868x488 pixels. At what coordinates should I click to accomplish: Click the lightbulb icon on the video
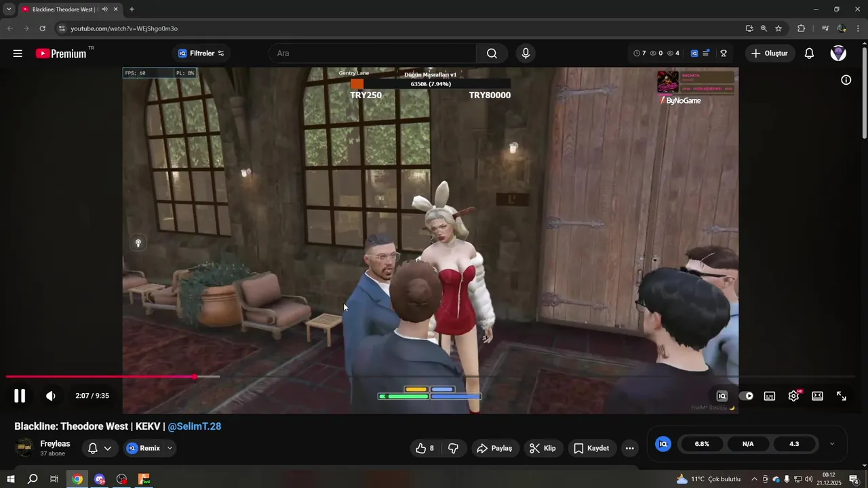point(138,243)
